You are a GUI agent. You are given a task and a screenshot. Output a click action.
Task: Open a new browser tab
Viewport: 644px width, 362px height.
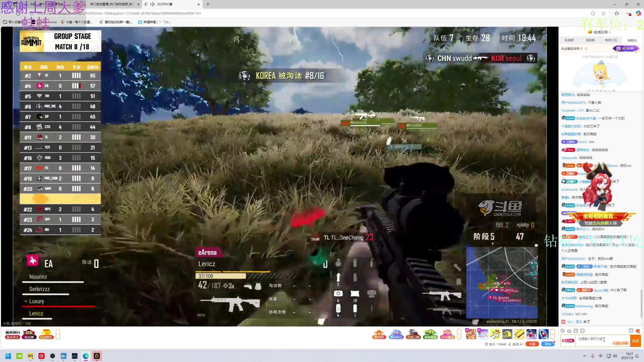pos(208,4)
